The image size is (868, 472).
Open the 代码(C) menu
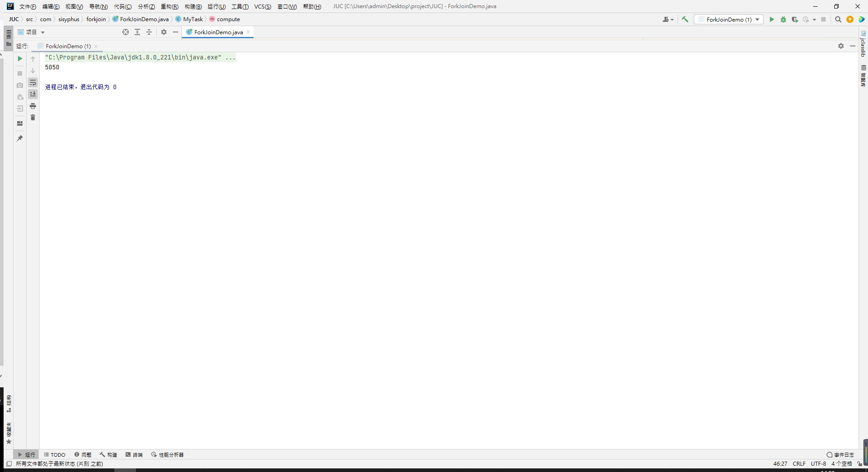(x=123, y=6)
